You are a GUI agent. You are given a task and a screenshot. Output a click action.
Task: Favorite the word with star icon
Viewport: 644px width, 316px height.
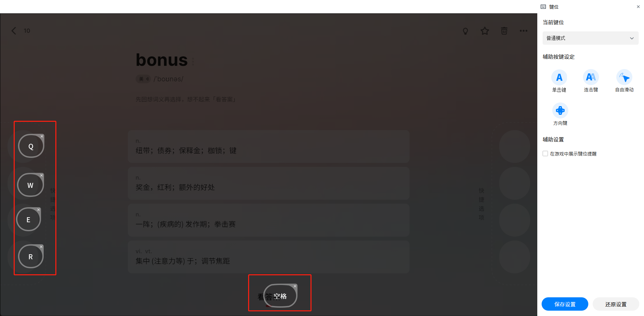pos(485,31)
